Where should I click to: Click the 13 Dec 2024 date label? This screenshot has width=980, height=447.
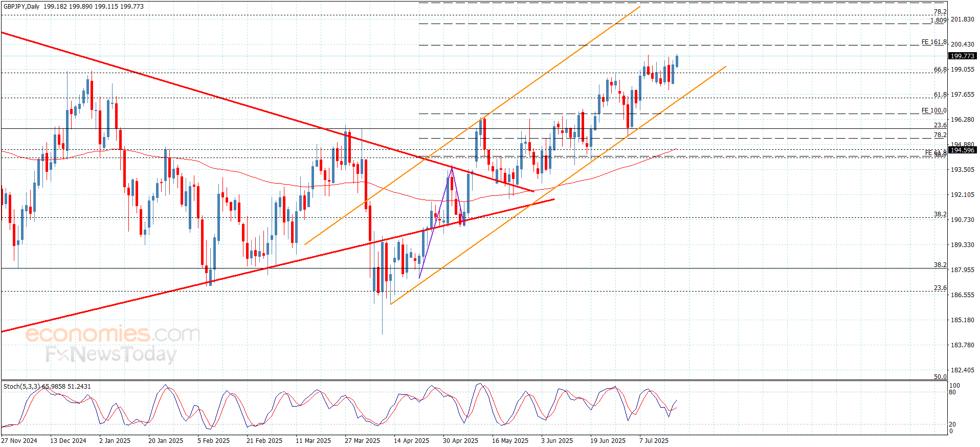tap(68, 441)
